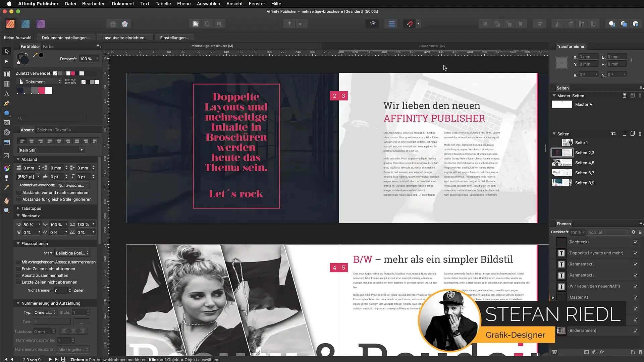The width and height of the screenshot is (644, 362).
Task: Expand the Master A layer group
Action: [x=553, y=297]
